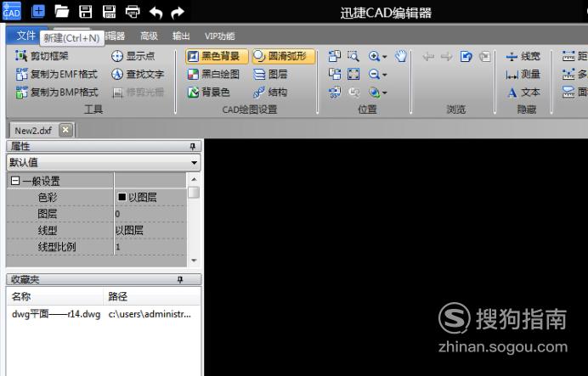Edit the 图层 value field

pos(150,214)
